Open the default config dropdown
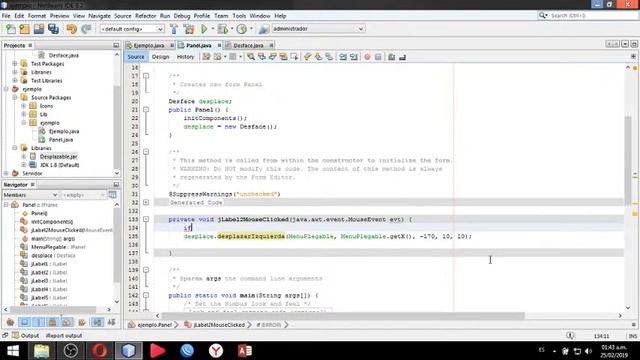 pyautogui.click(x=132, y=29)
